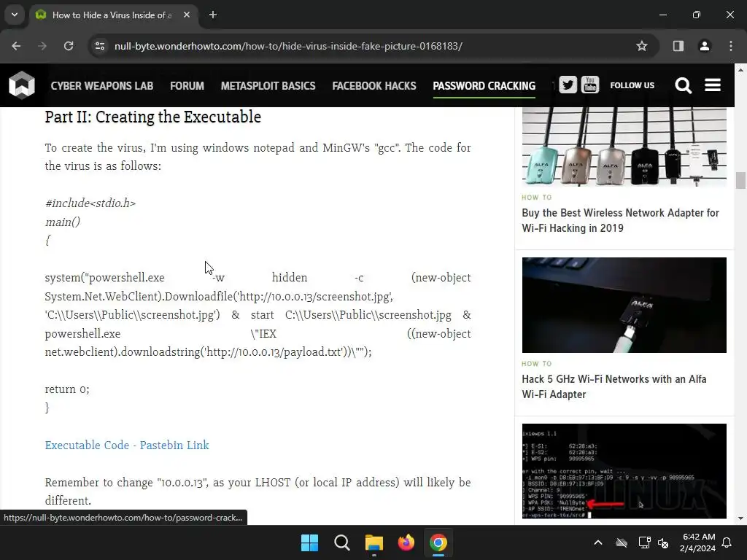The image size is (747, 560).
Task: Open a new browser tab
Action: pyautogui.click(x=213, y=15)
